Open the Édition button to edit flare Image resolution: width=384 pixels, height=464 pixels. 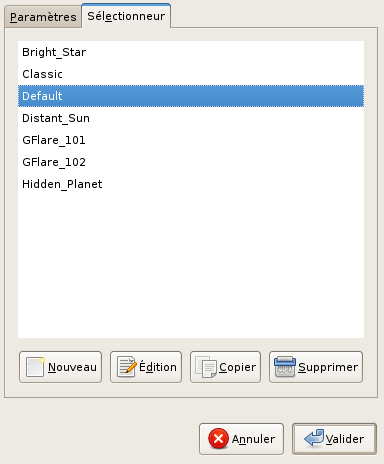[146, 367]
